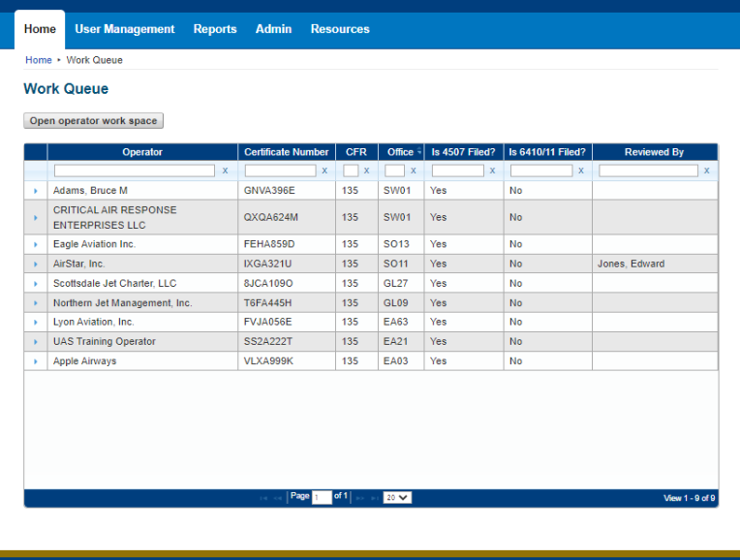Click the Lyon Aviation, Inc. operator name
740x560 pixels.
point(94,322)
